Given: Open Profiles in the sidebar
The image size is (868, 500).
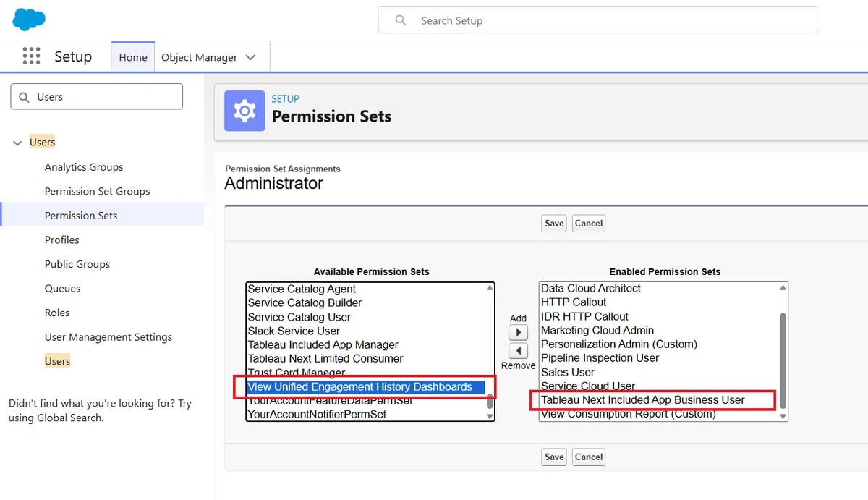Looking at the screenshot, I should point(62,240).
